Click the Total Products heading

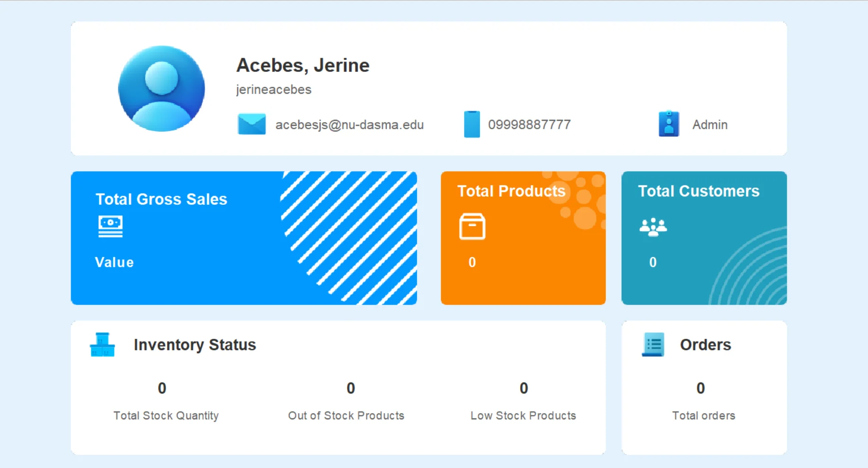pos(511,191)
